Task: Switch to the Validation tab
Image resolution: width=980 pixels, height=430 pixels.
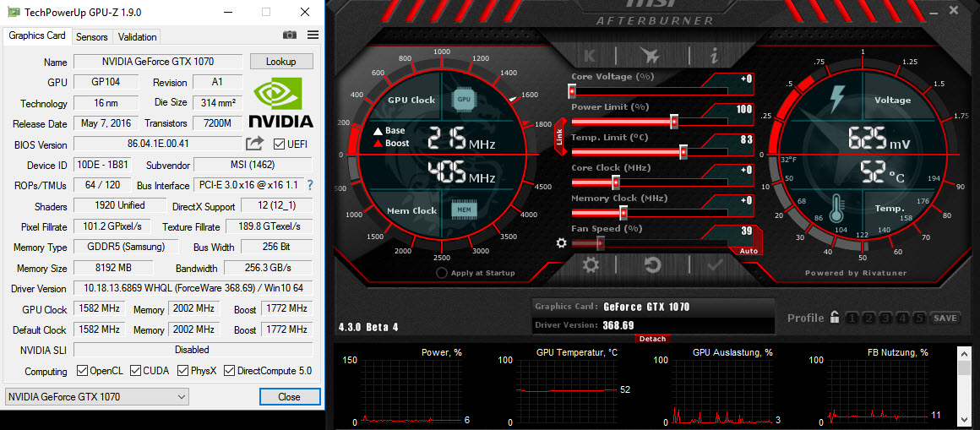Action: [x=138, y=37]
